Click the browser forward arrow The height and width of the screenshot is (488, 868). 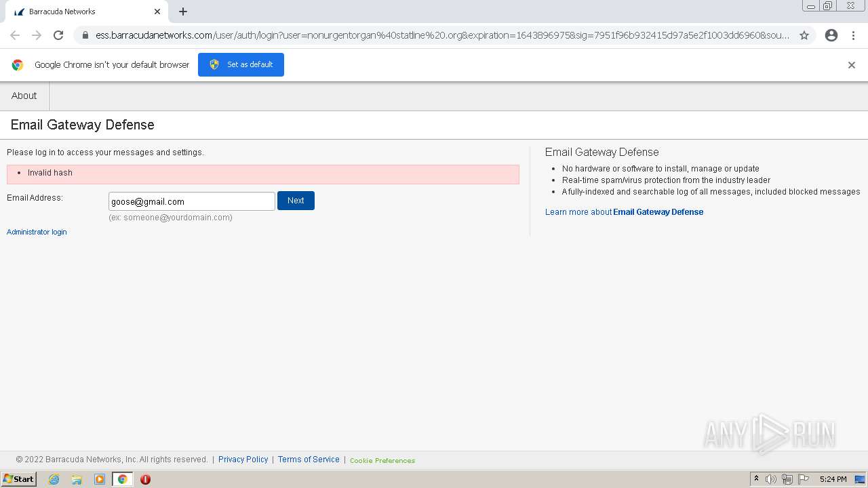click(x=37, y=35)
